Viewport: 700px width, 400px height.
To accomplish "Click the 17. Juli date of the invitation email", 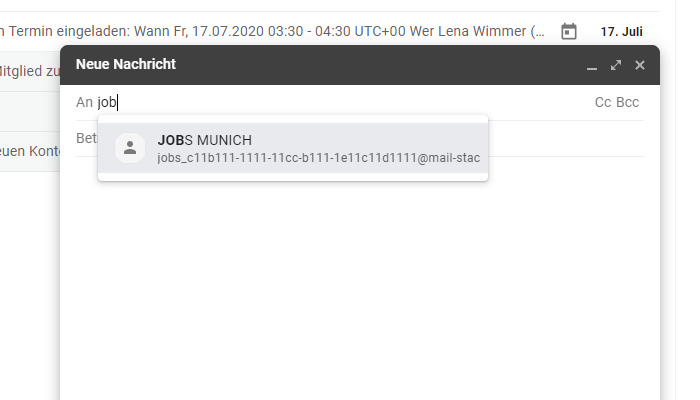I will pos(621,32).
